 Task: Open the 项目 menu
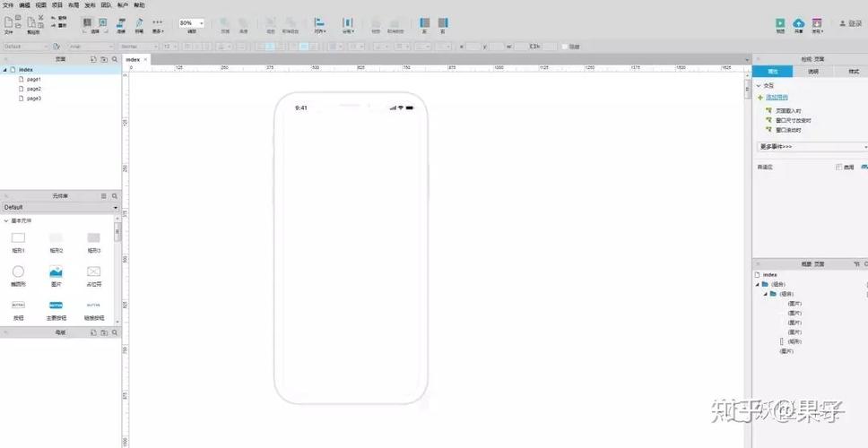(57, 5)
